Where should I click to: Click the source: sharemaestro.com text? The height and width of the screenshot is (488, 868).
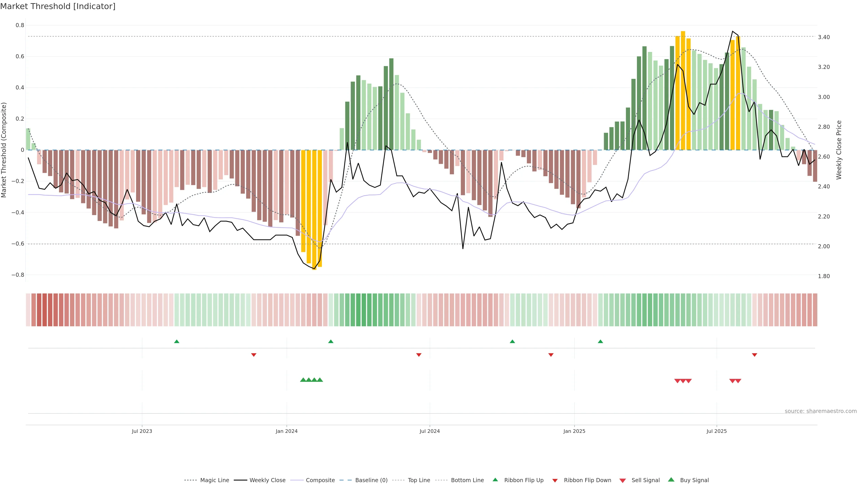tap(821, 411)
